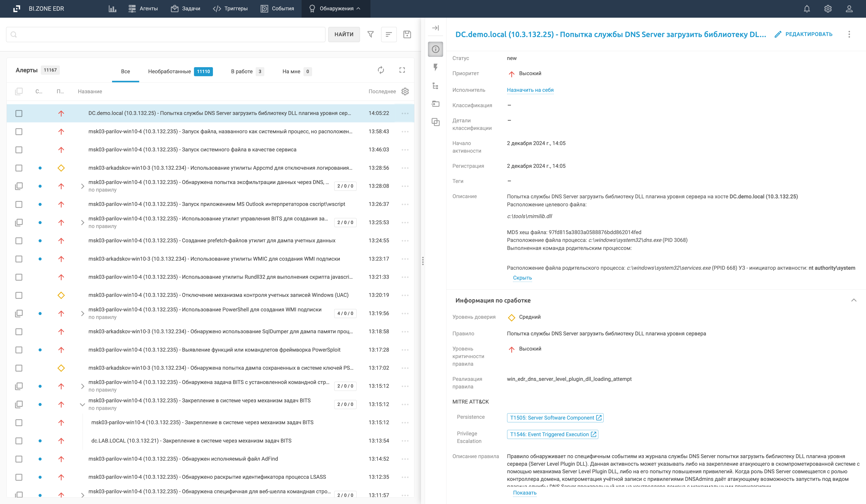Select checkbox for DC.demo.local DNS Server alert

point(19,113)
